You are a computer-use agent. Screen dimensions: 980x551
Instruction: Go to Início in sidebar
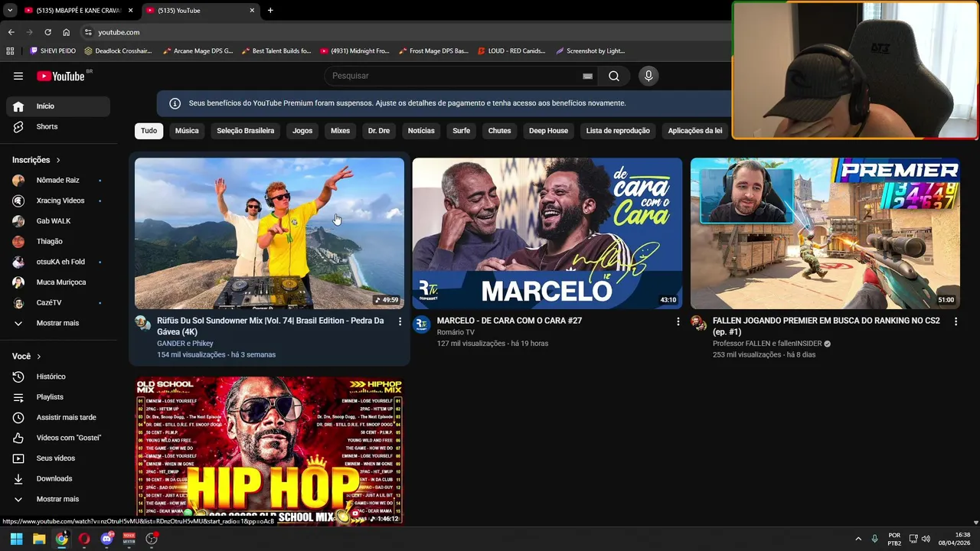(x=58, y=106)
